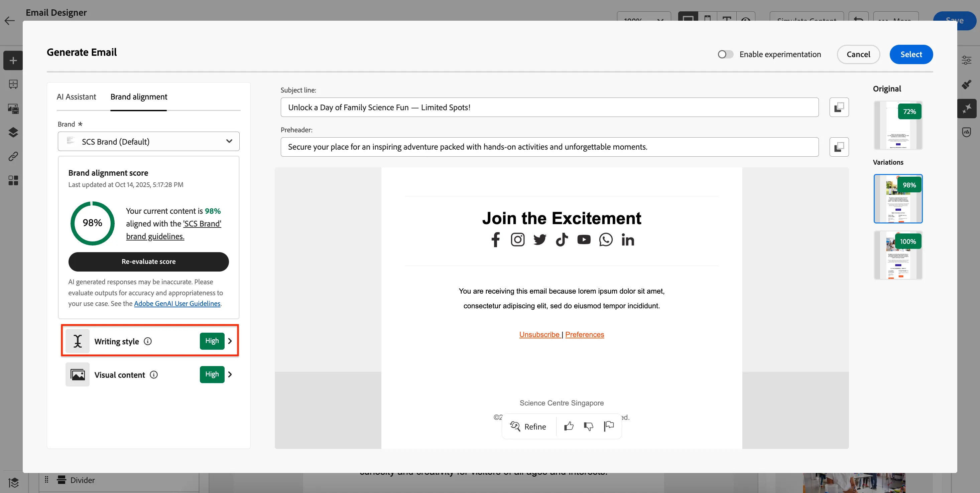Give thumbs down feedback on variation
Image resolution: width=980 pixels, height=493 pixels.
(x=589, y=427)
